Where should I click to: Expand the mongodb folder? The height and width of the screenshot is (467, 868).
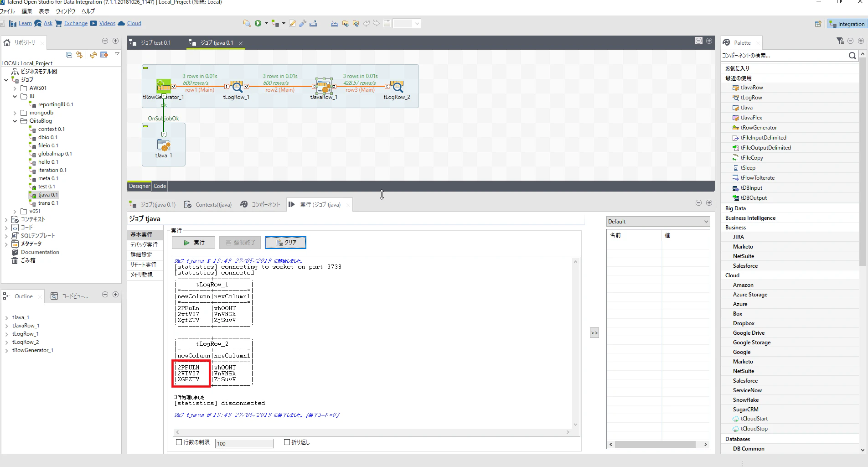(x=15, y=113)
